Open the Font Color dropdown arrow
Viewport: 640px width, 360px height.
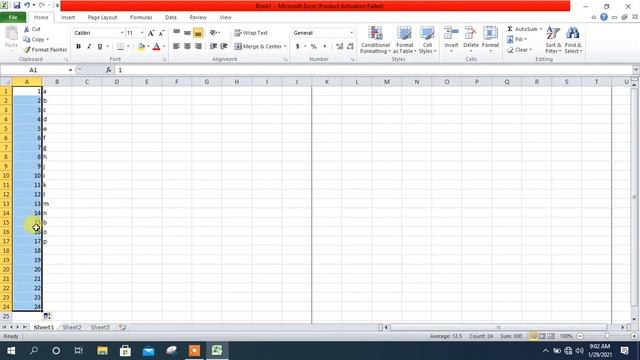[164, 47]
